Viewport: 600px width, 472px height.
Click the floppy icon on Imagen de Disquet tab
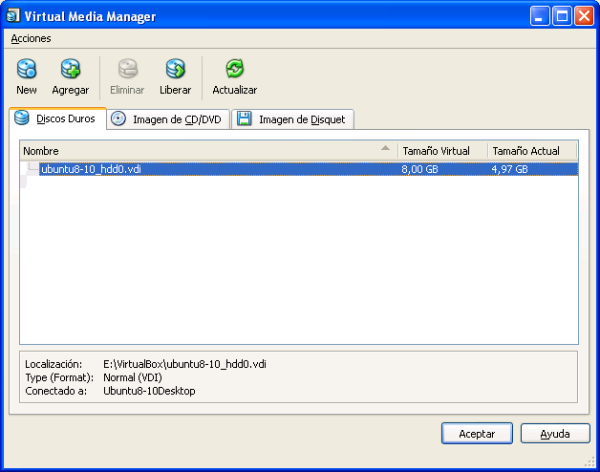click(x=245, y=119)
